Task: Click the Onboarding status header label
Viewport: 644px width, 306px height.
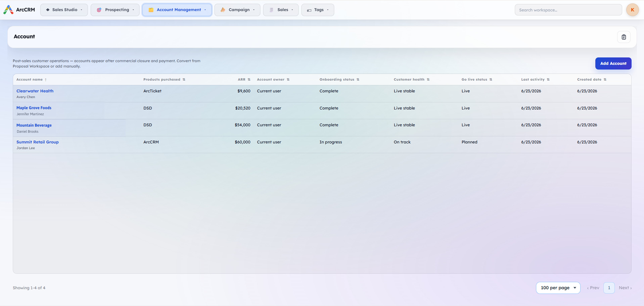Action: click(337, 79)
